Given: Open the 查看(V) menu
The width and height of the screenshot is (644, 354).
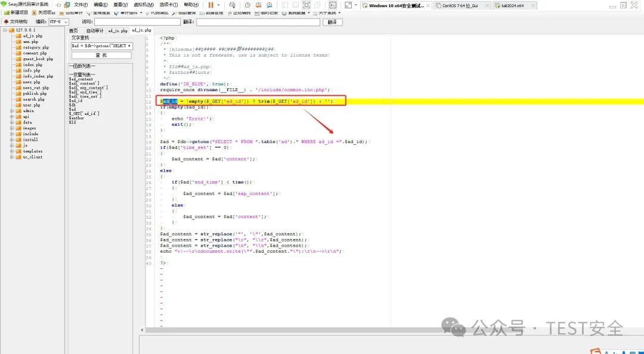Looking at the screenshot, I should point(120,5).
